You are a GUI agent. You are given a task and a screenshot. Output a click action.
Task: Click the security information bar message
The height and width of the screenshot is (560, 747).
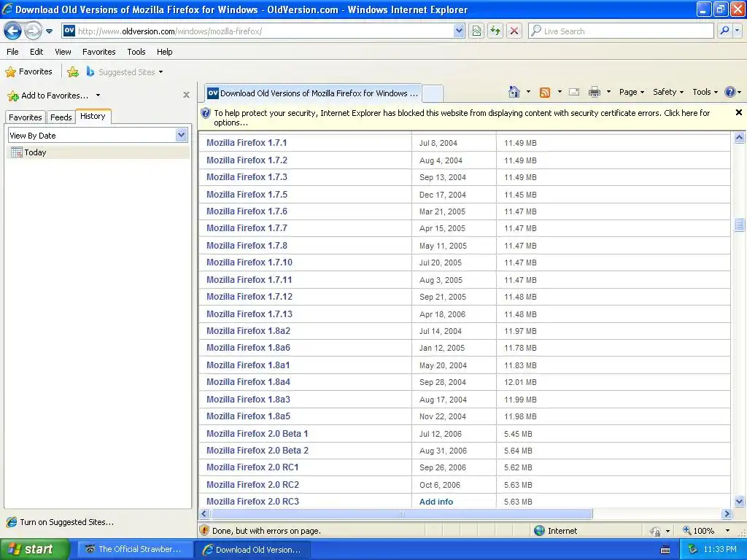click(x=462, y=117)
